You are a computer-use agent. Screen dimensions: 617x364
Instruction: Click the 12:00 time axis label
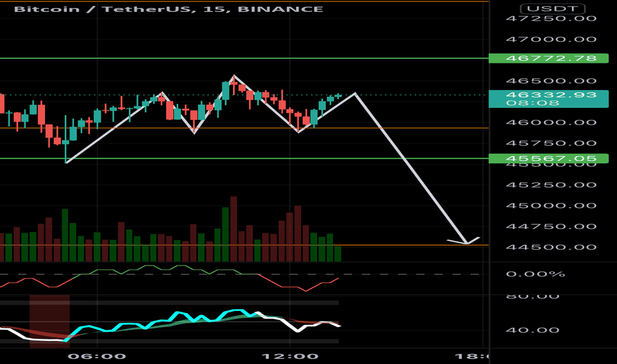coord(290,357)
